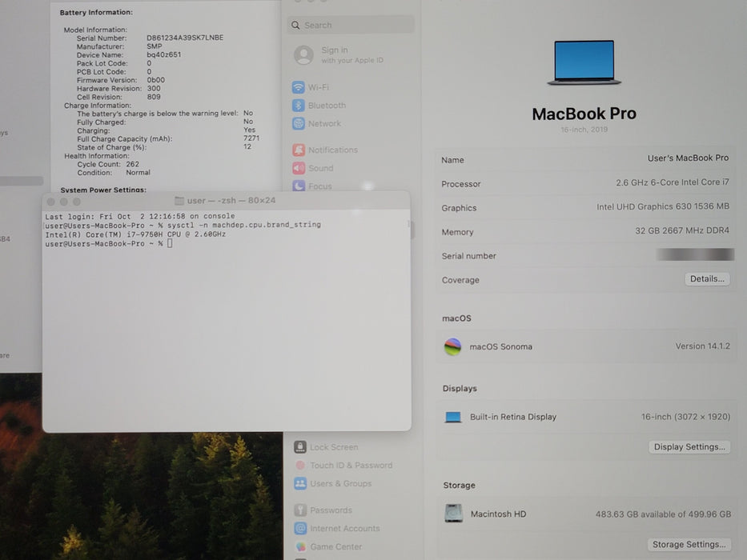The image size is (747, 560).
Task: Click Full Charge Capacity value 7271
Action: (x=251, y=138)
